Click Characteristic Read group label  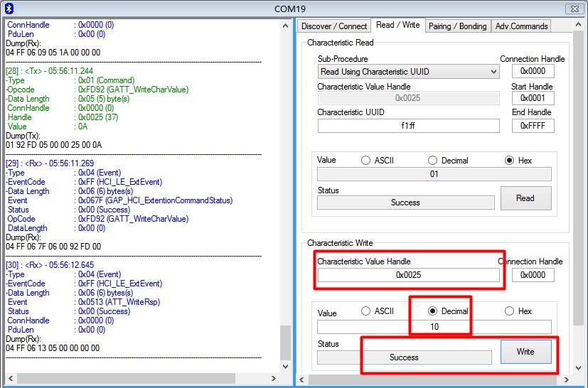(341, 43)
